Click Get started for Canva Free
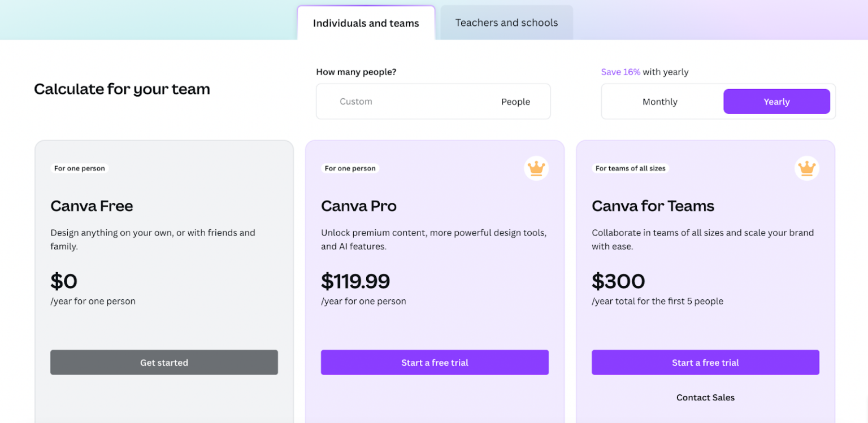Viewport: 868px width, 423px height. pyautogui.click(x=164, y=363)
